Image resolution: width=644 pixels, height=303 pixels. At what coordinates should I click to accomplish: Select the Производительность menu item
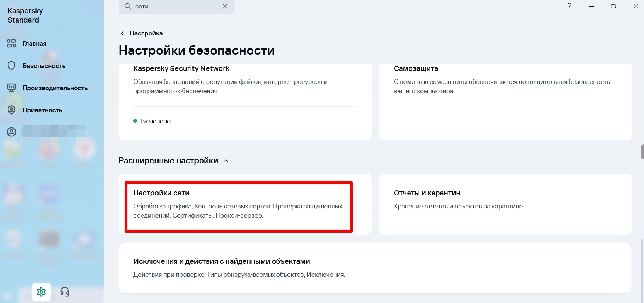pyautogui.click(x=55, y=88)
